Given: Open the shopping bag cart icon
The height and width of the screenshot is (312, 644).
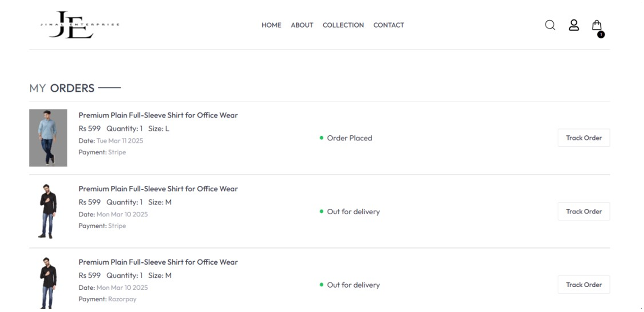Looking at the screenshot, I should tap(596, 25).
